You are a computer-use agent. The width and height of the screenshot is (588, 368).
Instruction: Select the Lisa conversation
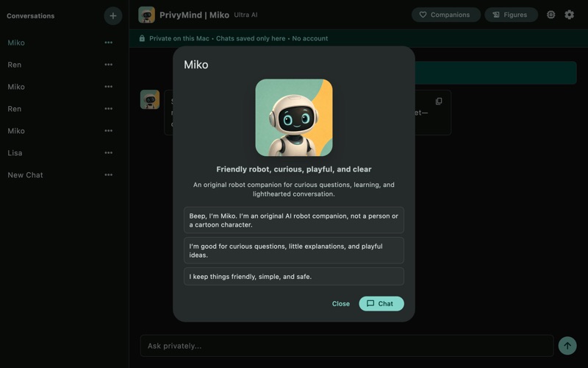[x=15, y=153]
